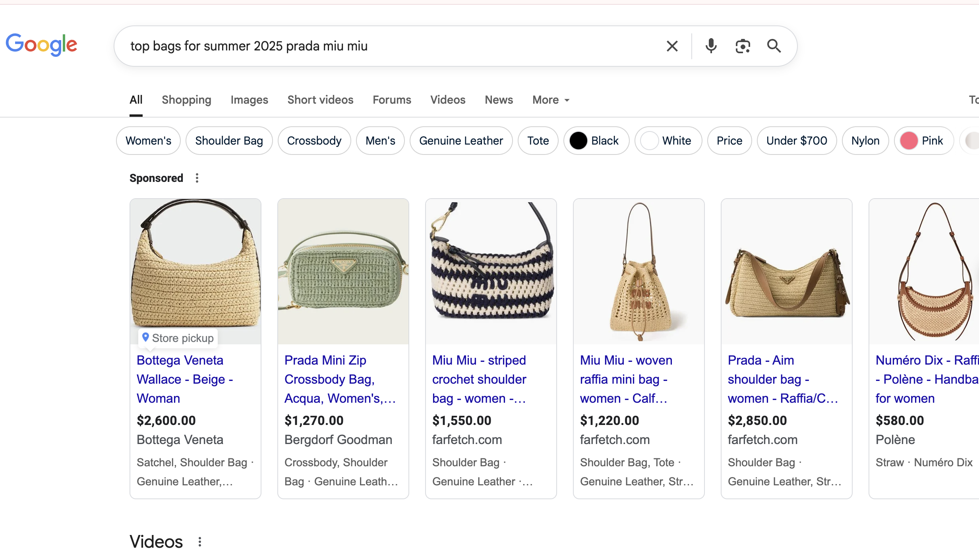Screen dimensions: 979x560
Task: Toggle the Shoulder Bag filter chip
Action: [229, 141]
